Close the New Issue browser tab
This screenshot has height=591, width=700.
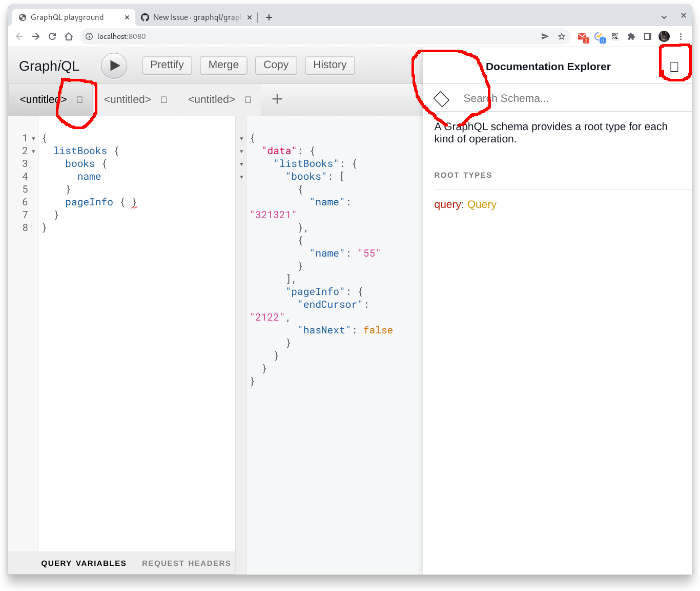coord(249,17)
